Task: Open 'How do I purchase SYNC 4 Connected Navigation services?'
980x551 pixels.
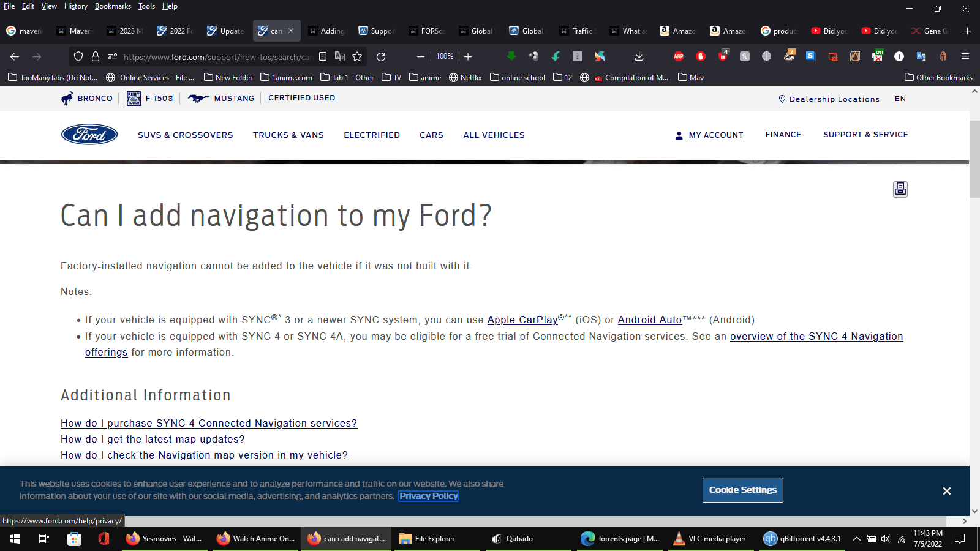Action: coord(209,424)
